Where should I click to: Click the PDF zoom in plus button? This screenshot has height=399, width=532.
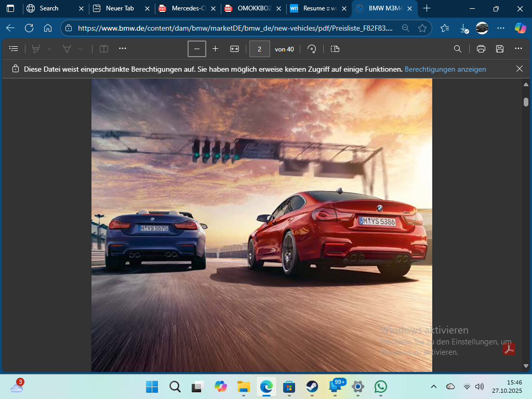tap(216, 49)
